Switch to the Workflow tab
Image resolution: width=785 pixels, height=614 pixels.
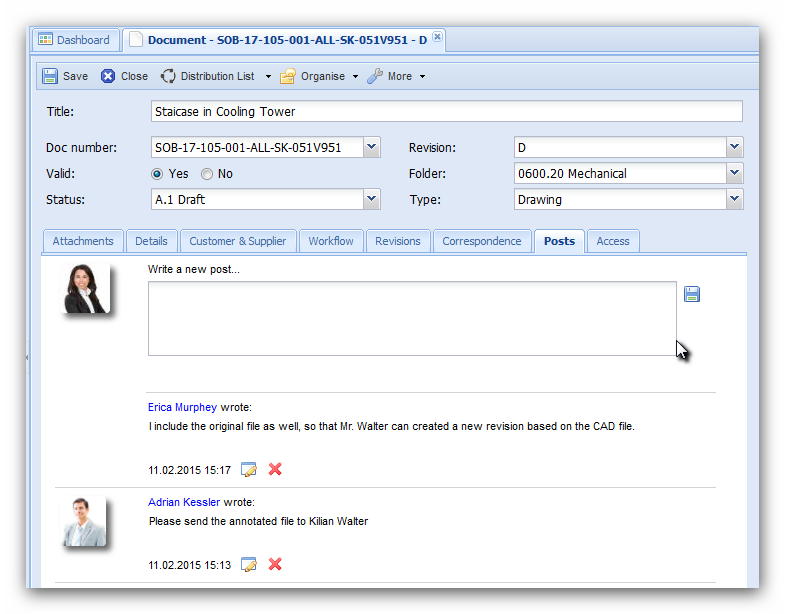coord(331,241)
